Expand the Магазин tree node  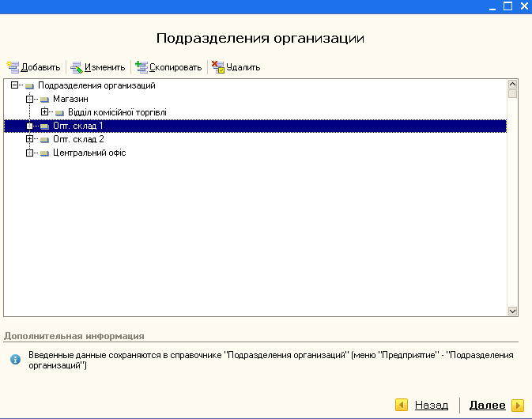click(29, 99)
